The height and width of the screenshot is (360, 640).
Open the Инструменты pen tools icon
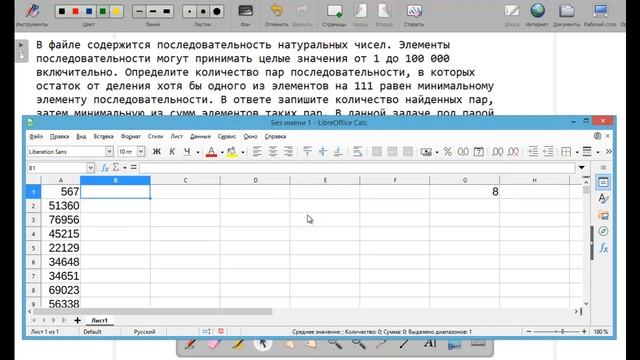pyautogui.click(x=32, y=11)
